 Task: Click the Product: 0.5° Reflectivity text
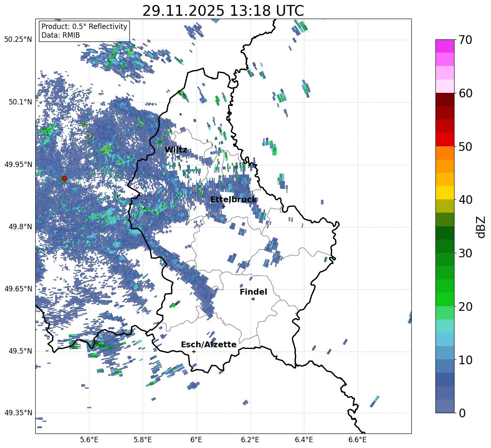coord(84,26)
